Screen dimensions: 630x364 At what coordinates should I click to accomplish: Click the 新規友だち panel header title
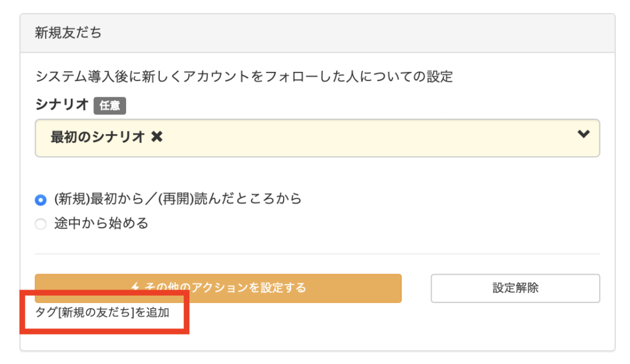tap(68, 33)
